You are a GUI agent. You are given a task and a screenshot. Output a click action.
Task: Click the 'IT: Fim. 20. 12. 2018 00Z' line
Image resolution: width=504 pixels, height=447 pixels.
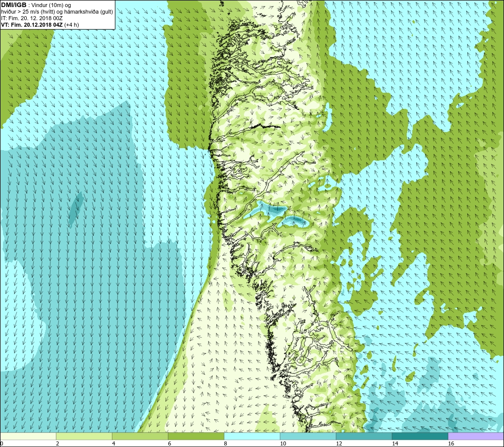coord(32,18)
